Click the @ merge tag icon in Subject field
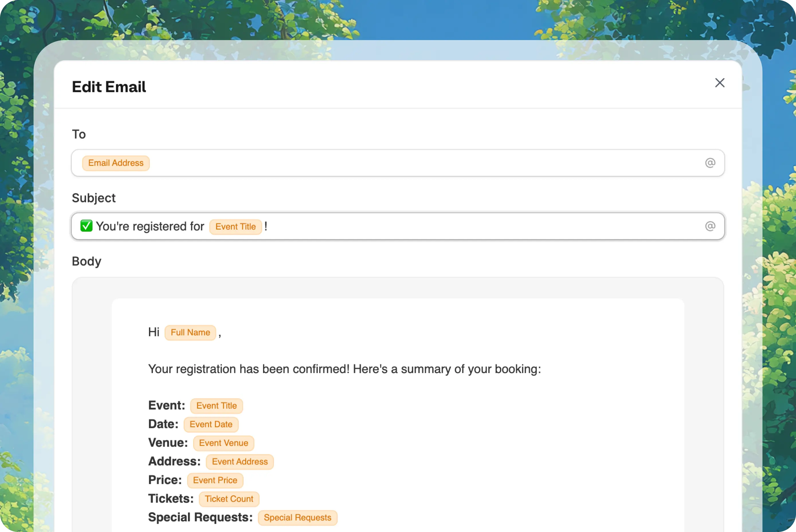Screen dimensions: 796x532 coord(710,226)
